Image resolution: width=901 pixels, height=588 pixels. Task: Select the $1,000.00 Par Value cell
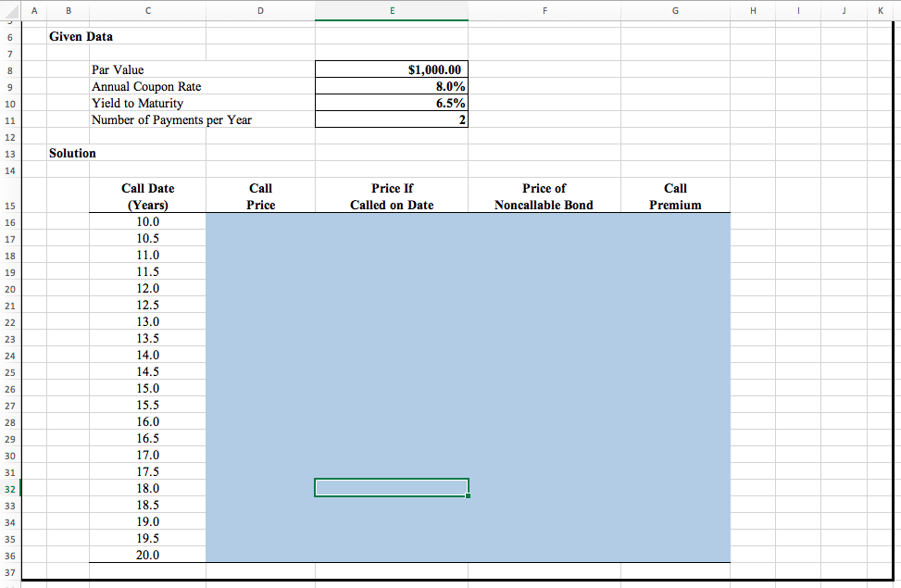click(x=391, y=69)
